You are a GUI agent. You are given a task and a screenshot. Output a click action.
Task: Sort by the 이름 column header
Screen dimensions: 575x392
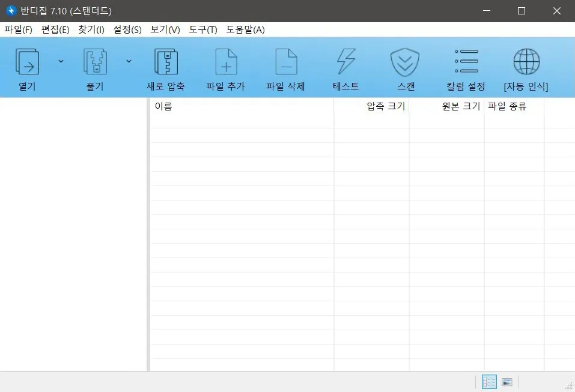(x=242, y=106)
